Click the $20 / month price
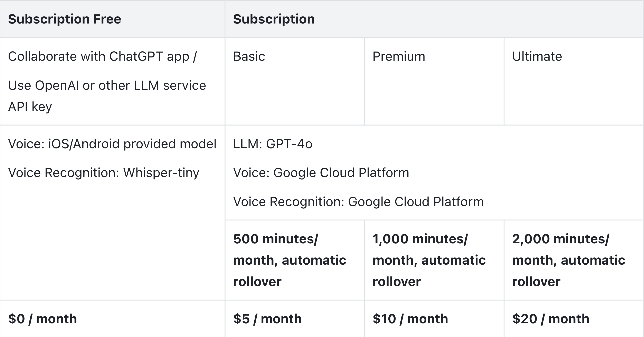 (551, 319)
